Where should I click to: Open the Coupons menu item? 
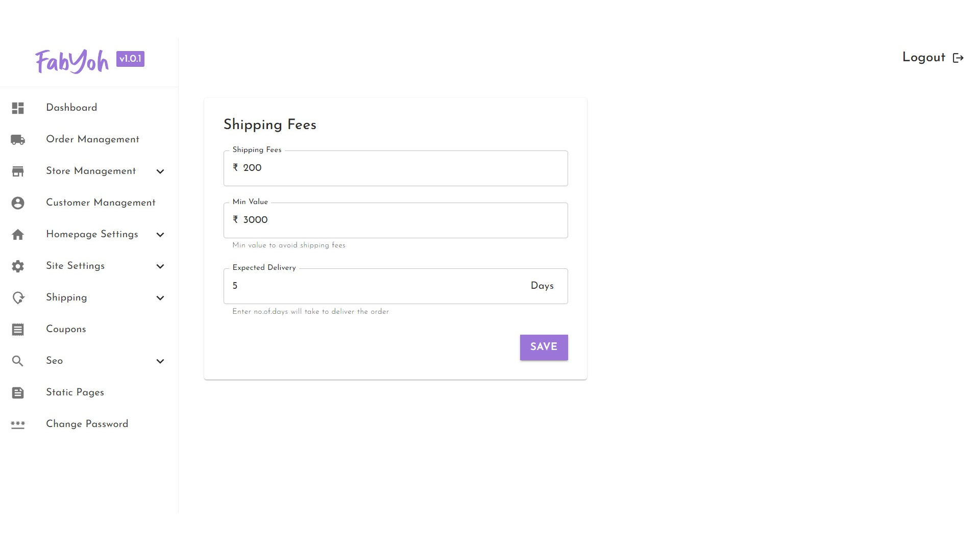pos(66,329)
